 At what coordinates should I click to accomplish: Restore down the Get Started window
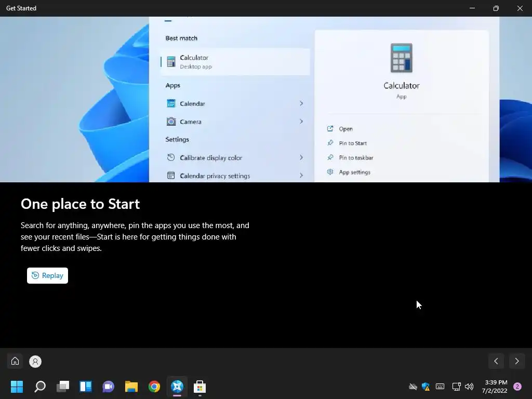pos(496,8)
